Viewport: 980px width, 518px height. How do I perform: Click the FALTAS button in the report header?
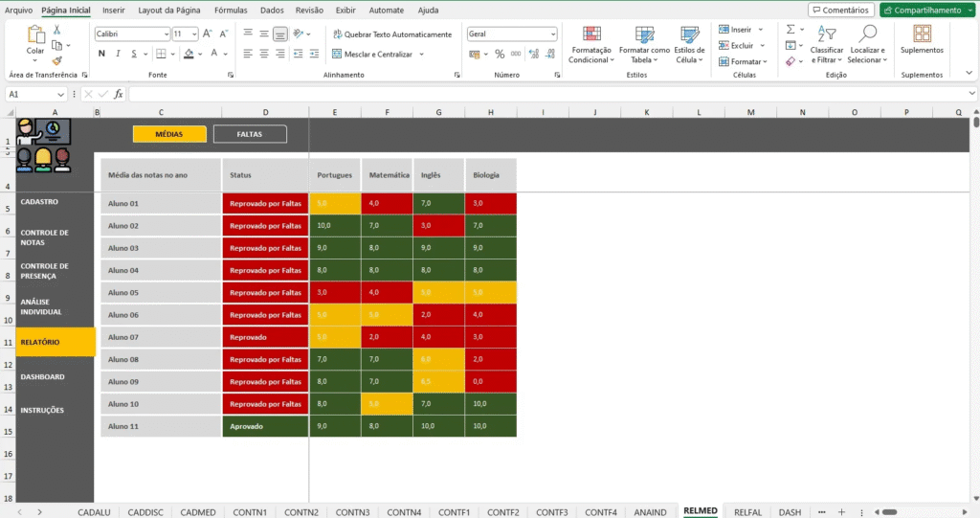(250, 134)
